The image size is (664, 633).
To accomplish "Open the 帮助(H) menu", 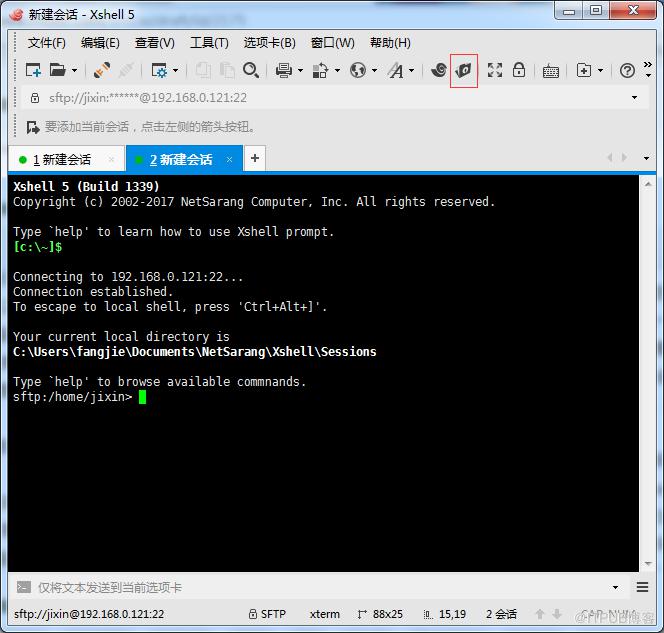I will [390, 43].
